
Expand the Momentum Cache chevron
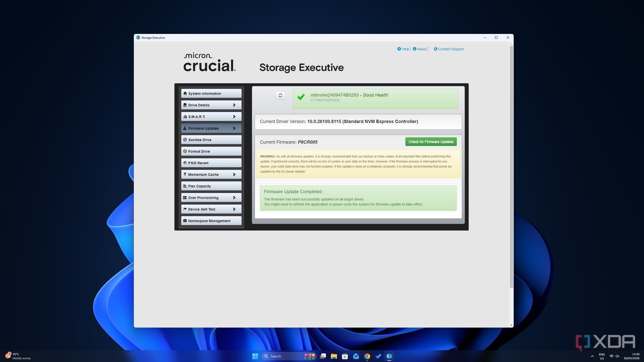234,174
